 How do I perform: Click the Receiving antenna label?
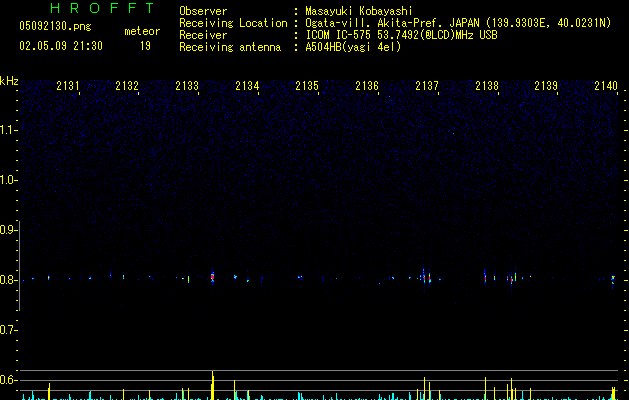point(230,47)
